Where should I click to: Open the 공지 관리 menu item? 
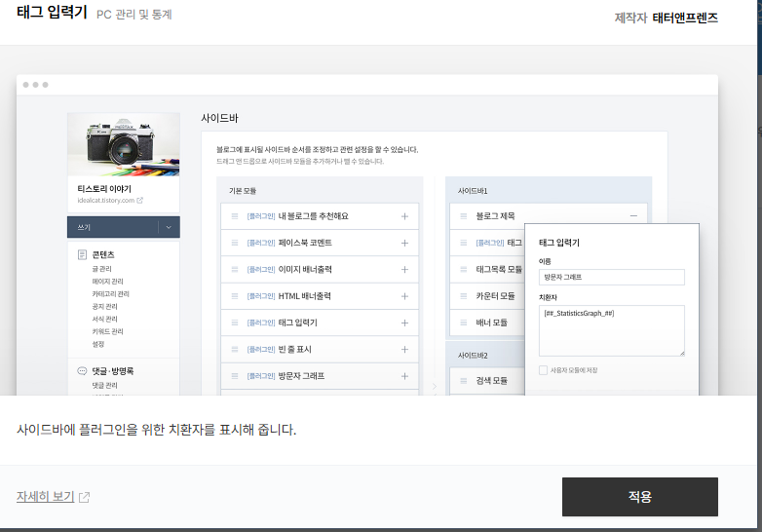coord(104,307)
